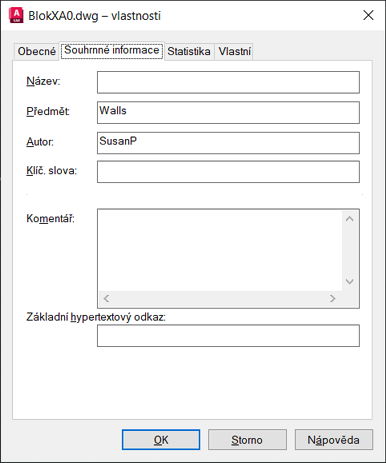386x463 pixels.
Task: Click the Klíč. slova label
Action: [52, 171]
